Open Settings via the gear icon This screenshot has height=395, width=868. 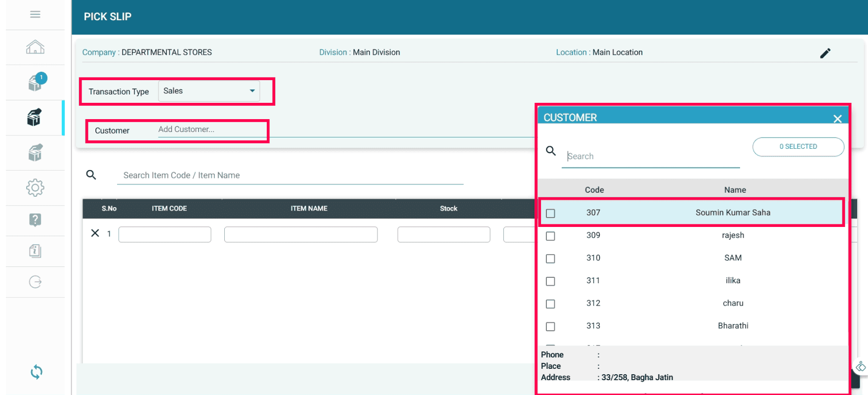click(x=35, y=187)
